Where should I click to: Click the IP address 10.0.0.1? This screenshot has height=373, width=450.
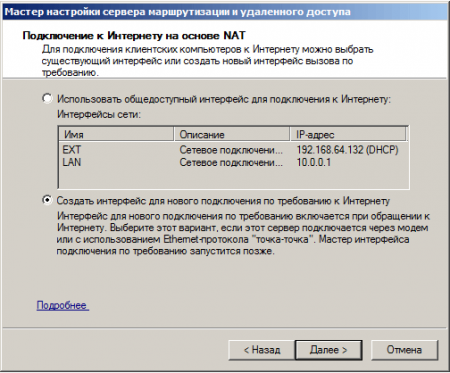click(x=314, y=162)
